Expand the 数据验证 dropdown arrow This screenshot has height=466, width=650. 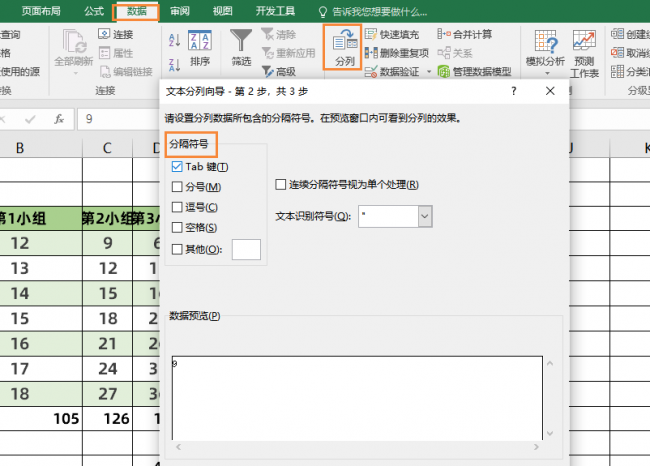click(429, 72)
